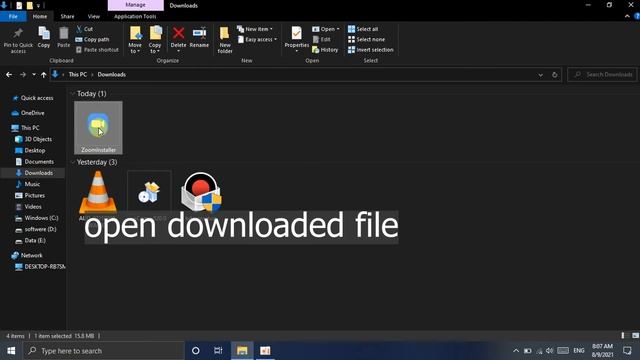Go back with the Back arrow
Image resolution: width=640 pixels, height=360 pixels.
tap(9, 75)
